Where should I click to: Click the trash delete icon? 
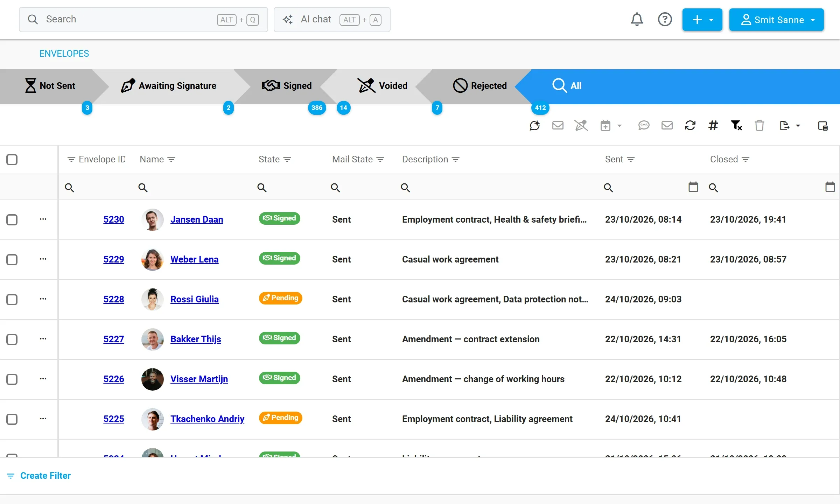(759, 125)
